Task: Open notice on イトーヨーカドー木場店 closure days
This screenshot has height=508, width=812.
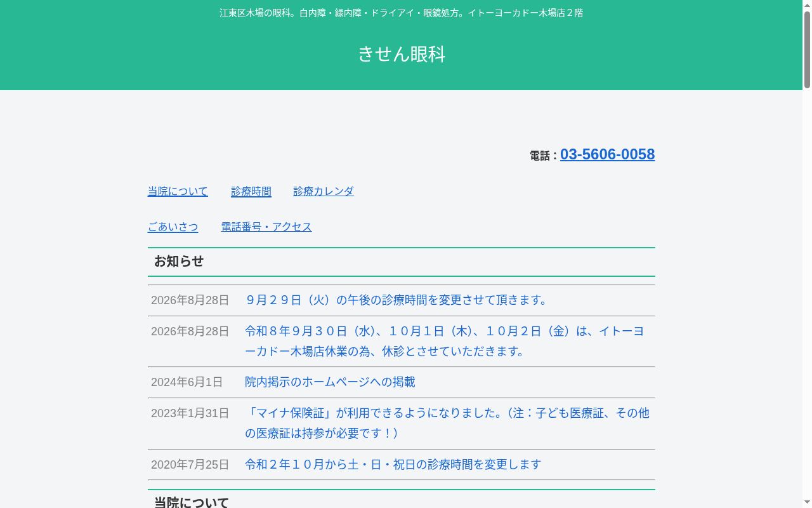Action: pyautogui.click(x=446, y=341)
